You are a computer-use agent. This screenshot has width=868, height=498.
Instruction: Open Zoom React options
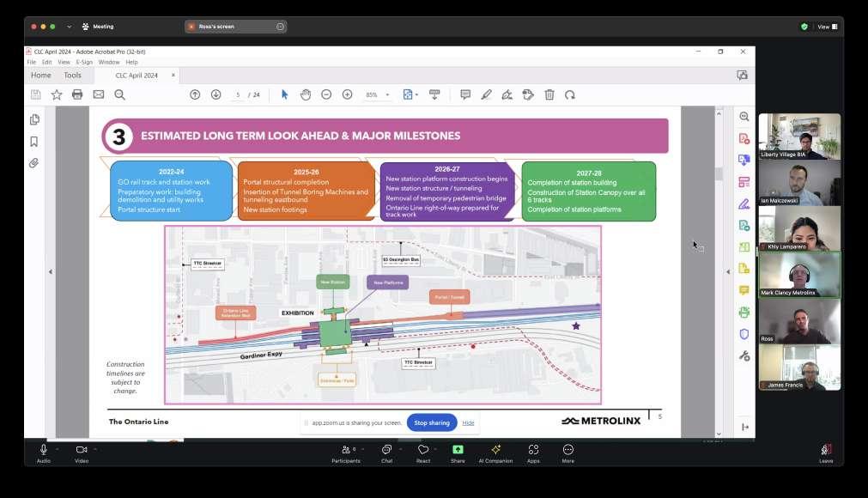point(423,453)
